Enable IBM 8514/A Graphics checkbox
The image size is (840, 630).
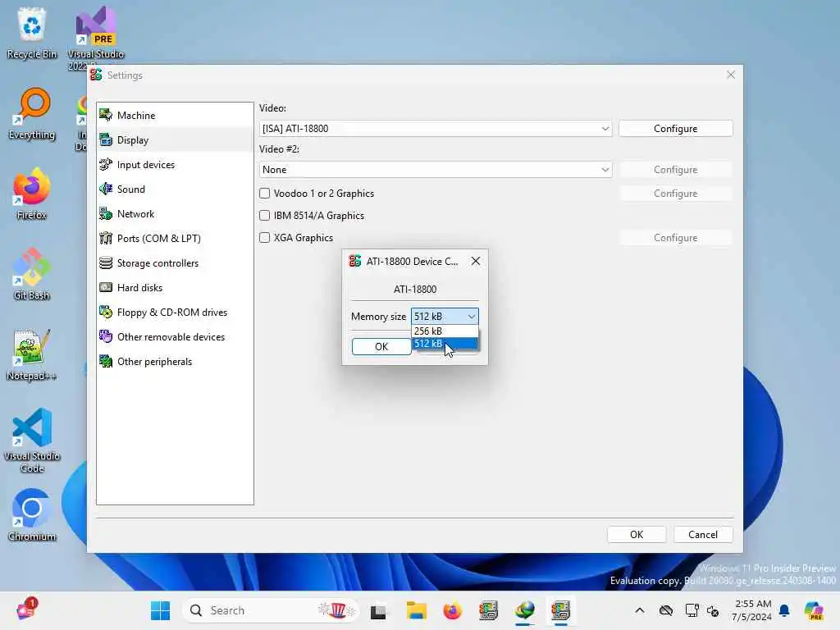coord(265,216)
